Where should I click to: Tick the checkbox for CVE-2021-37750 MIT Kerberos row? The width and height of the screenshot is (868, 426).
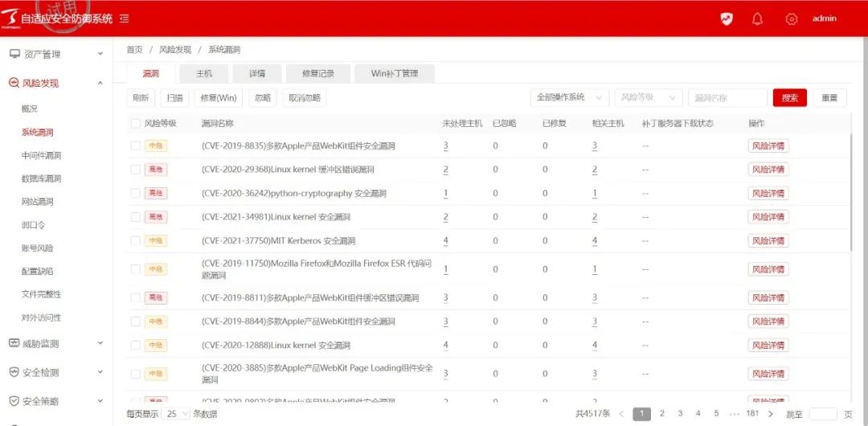[x=135, y=241]
